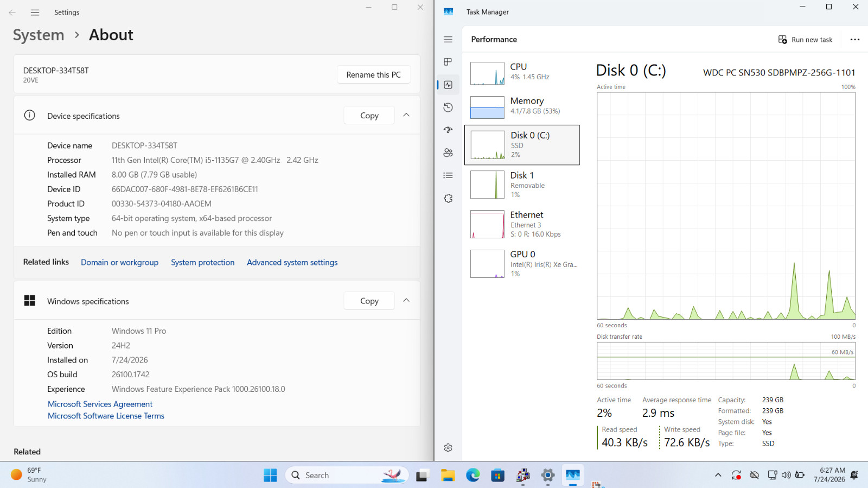868x488 pixels.
Task: Click Run new task button
Action: point(806,40)
